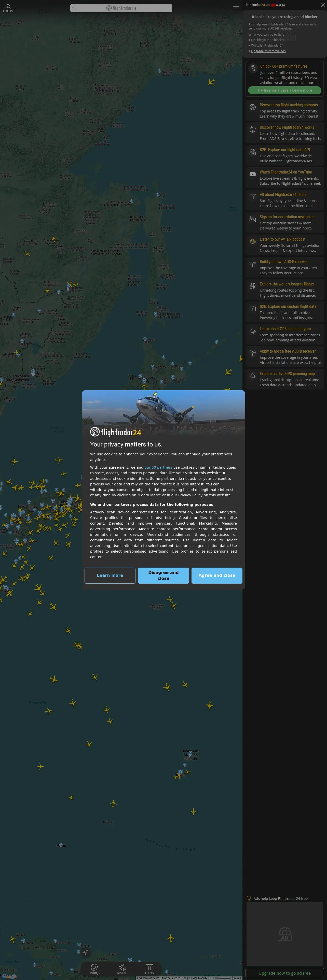Click the funnel icon beside Flightradar24 filters
Screen dimensions: 327x980
252,197
